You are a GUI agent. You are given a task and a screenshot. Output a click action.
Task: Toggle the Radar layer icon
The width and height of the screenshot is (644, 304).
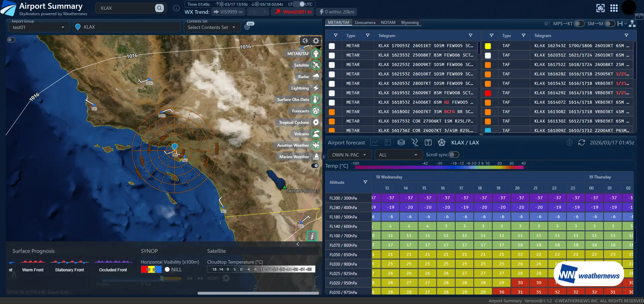pos(316,77)
